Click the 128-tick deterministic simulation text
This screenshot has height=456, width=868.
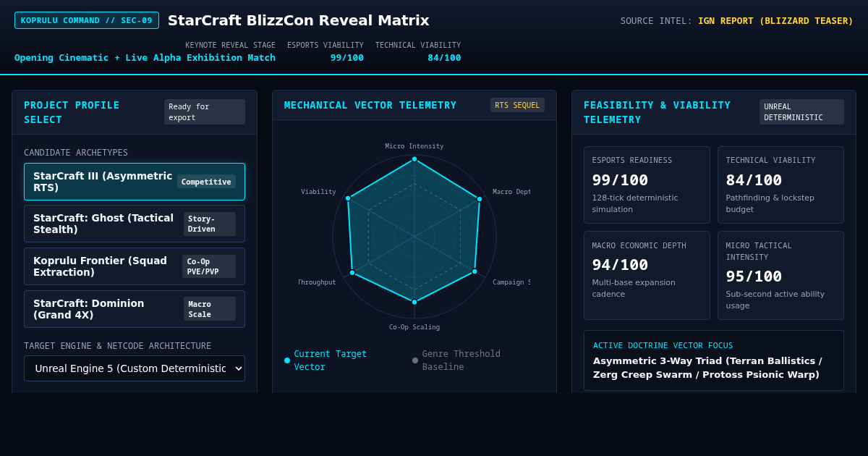click(635, 203)
